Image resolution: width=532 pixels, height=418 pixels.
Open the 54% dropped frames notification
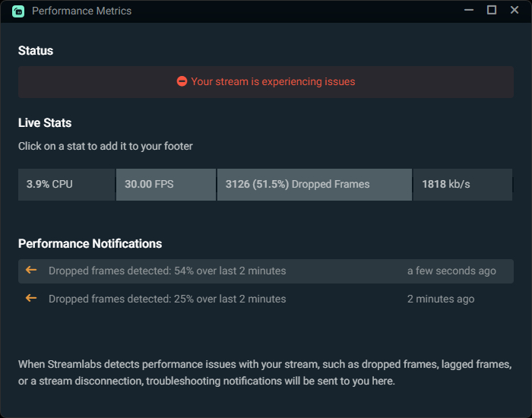coord(167,271)
